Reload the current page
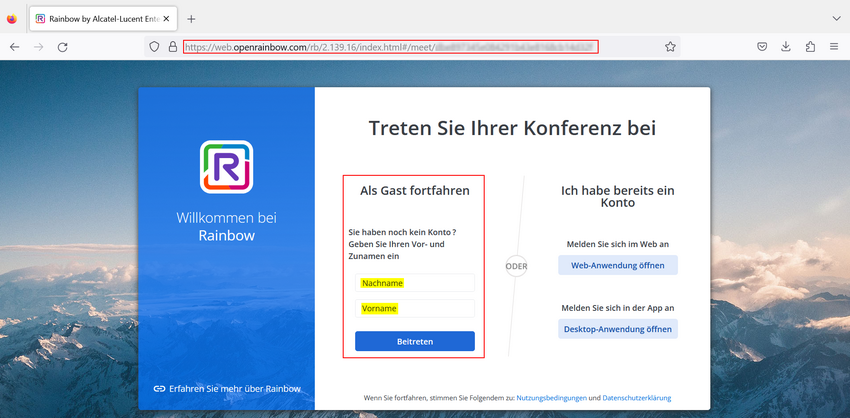 coord(62,47)
